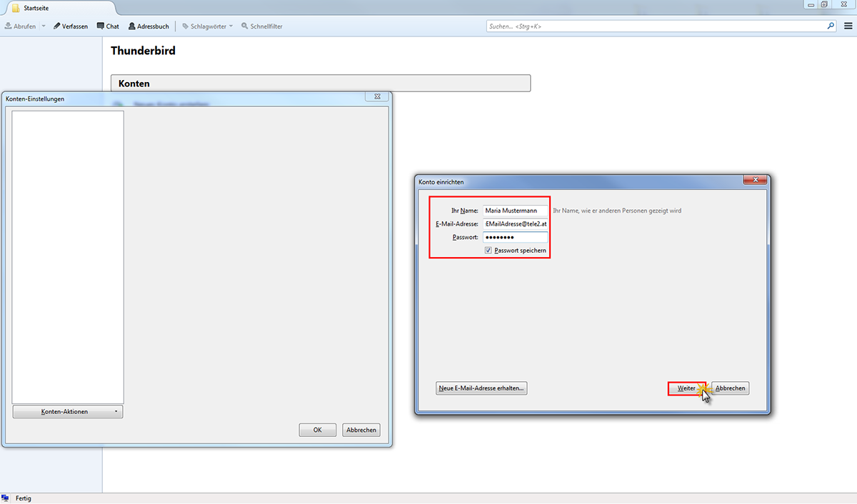Click the magnifier search icon
Screen dimensions: 857x504
[831, 26]
